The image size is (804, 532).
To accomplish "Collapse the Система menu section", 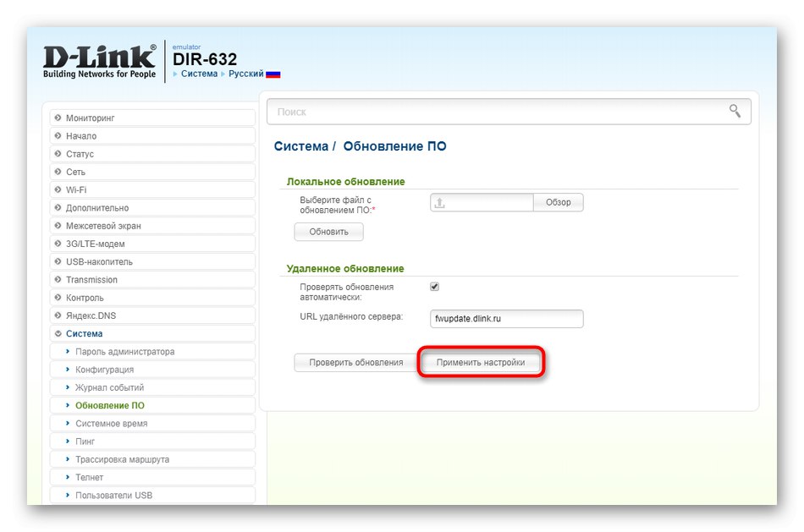I will click(153, 333).
